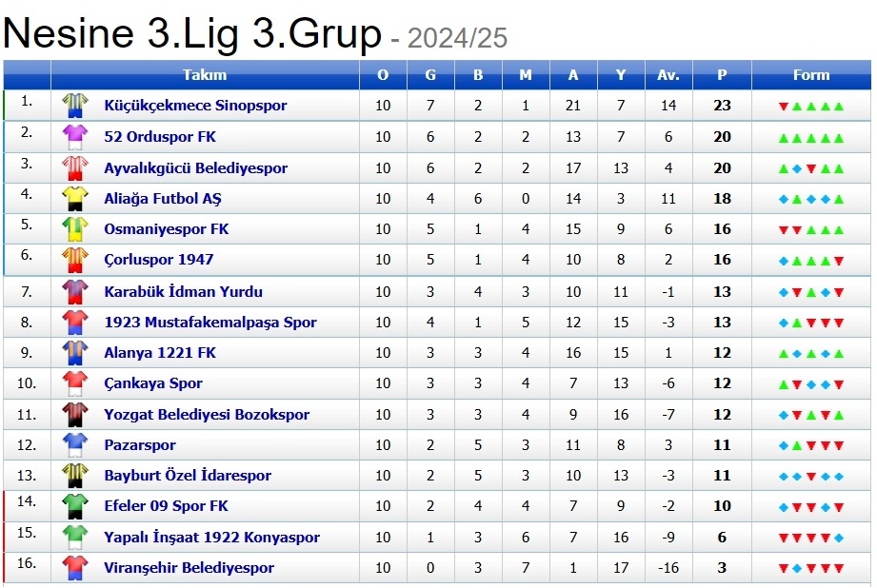The width and height of the screenshot is (877, 588).
Task: Click the Av. goal average column header
Action: (668, 75)
